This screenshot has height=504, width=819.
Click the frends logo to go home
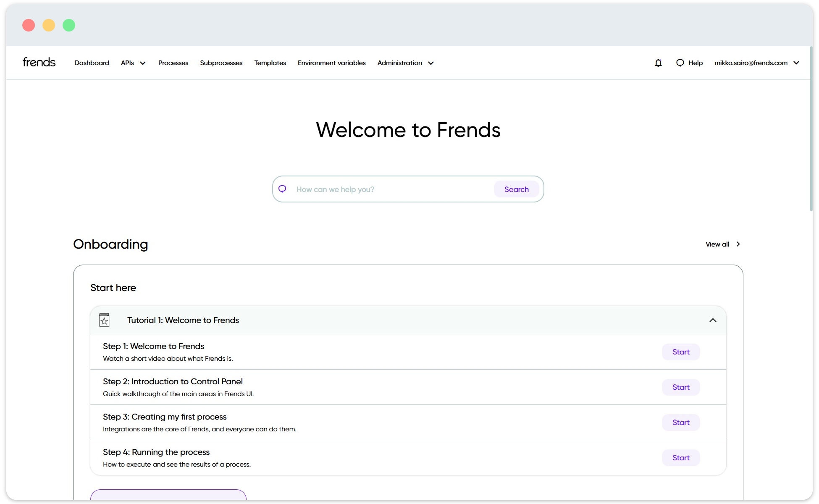(x=39, y=62)
